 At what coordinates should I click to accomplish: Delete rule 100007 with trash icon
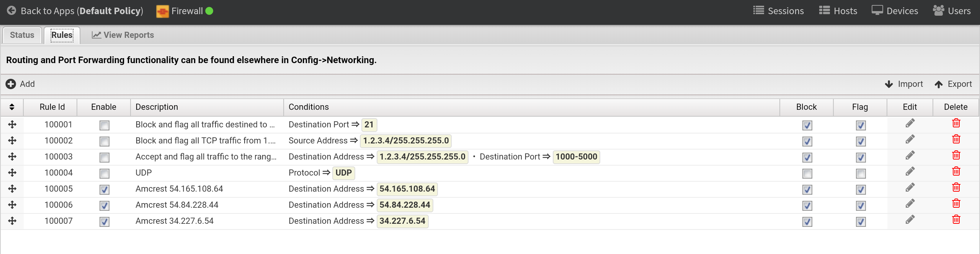tap(956, 220)
